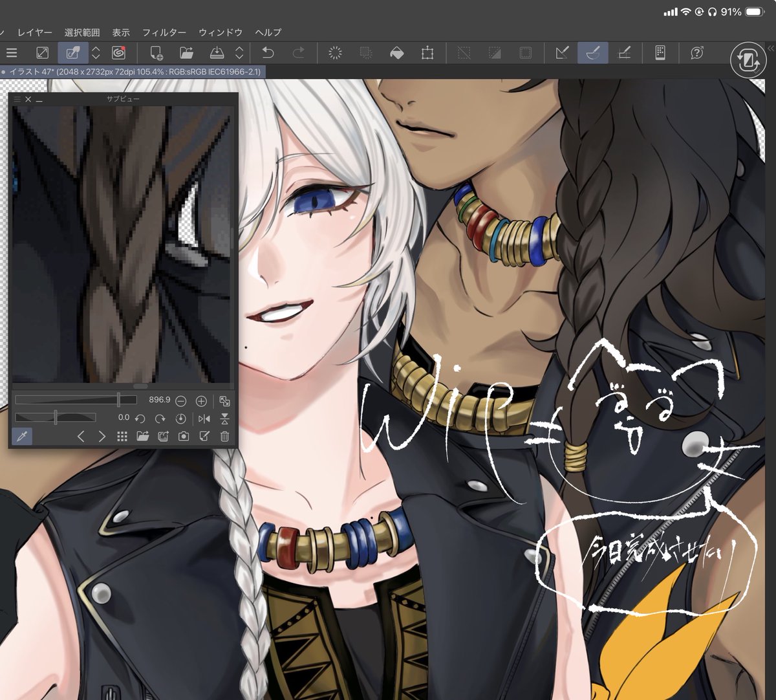Viewport: 776px width, 700px height.
Task: Delete the Sub View image with trash icon
Action: [x=224, y=437]
